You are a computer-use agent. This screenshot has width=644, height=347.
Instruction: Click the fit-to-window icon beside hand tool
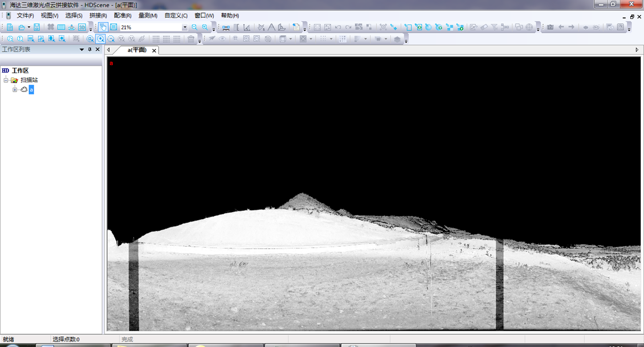114,27
